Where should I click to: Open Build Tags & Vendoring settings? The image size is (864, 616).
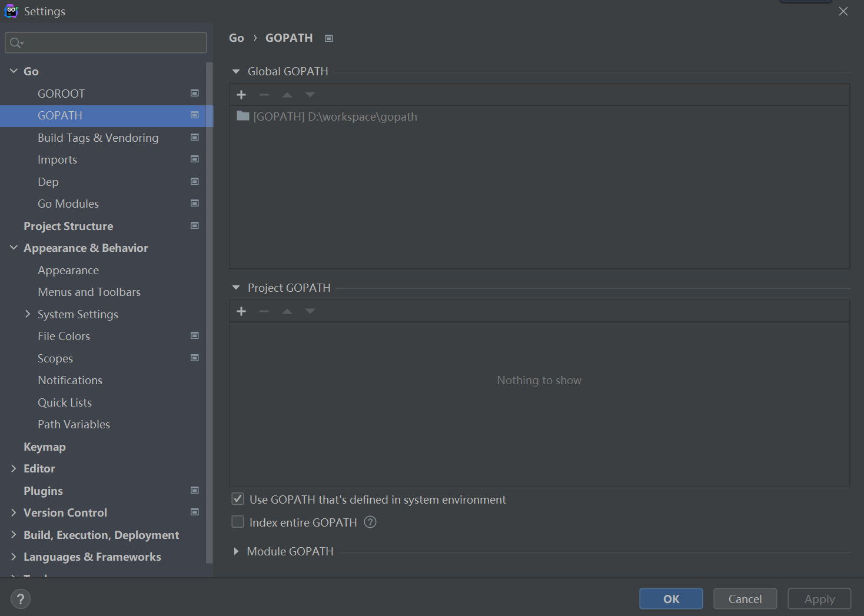pyautogui.click(x=98, y=138)
